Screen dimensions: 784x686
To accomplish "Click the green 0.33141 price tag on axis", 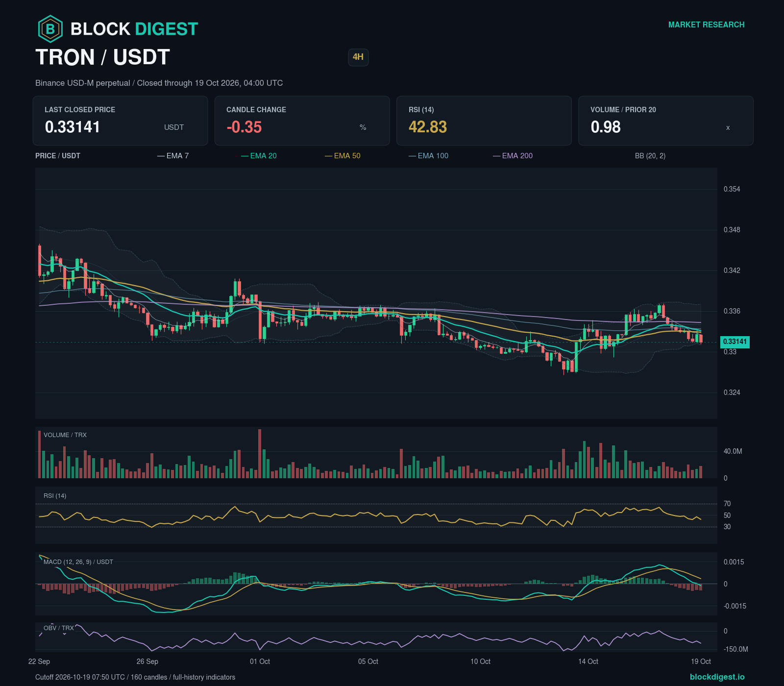I will click(735, 342).
